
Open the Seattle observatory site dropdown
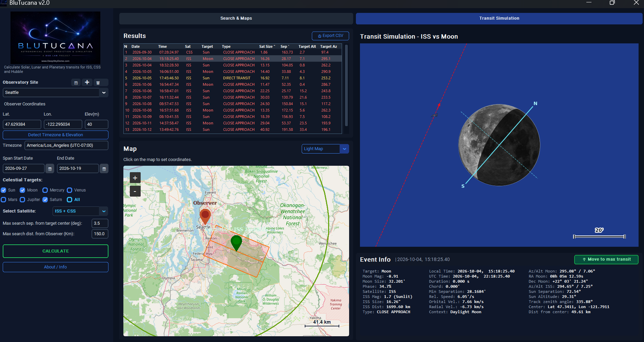click(x=55, y=93)
